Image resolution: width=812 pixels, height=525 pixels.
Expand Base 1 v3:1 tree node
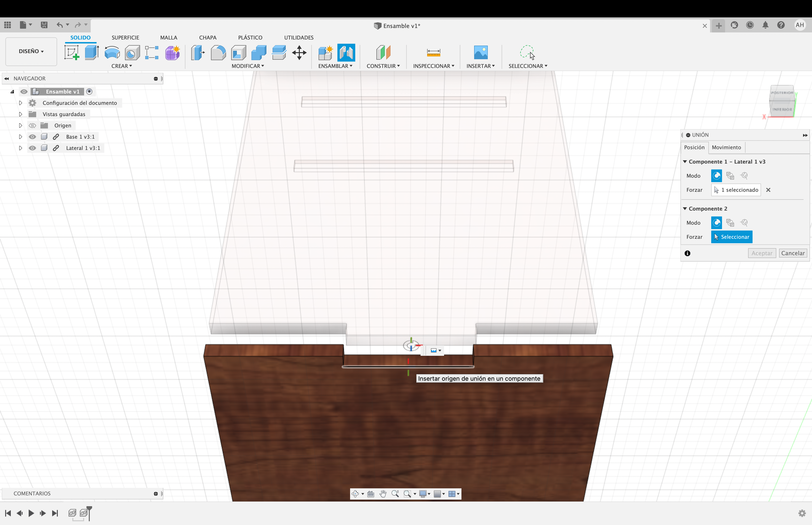20,137
